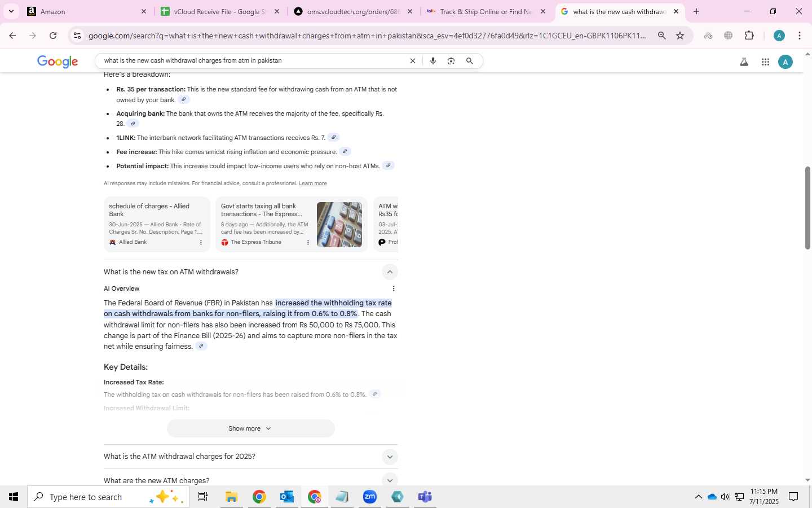Click the browser address bar URL

coord(367,36)
